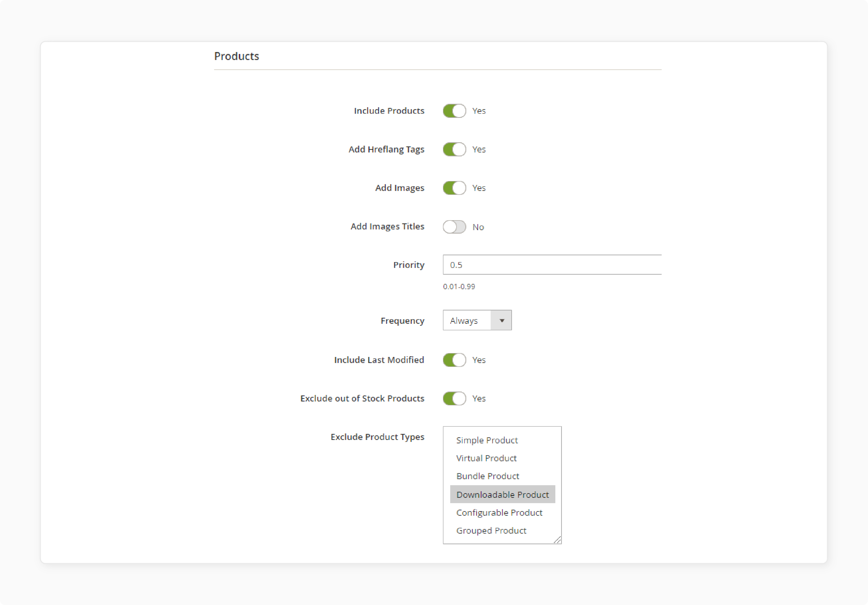Open the Frequency dropdown

pos(477,320)
